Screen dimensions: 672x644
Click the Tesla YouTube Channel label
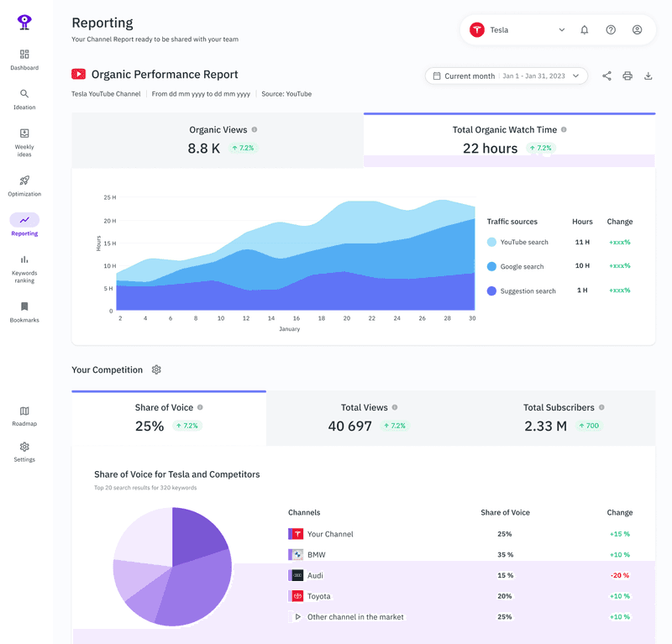pos(106,94)
